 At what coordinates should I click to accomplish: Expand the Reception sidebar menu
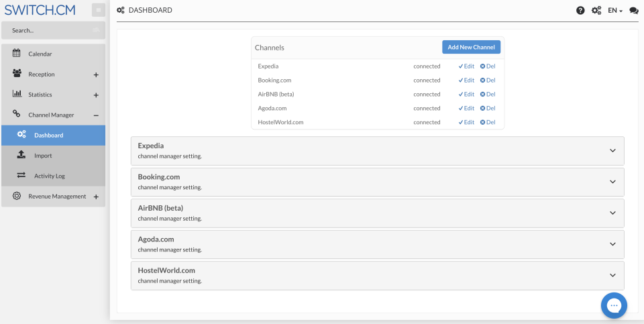click(96, 74)
